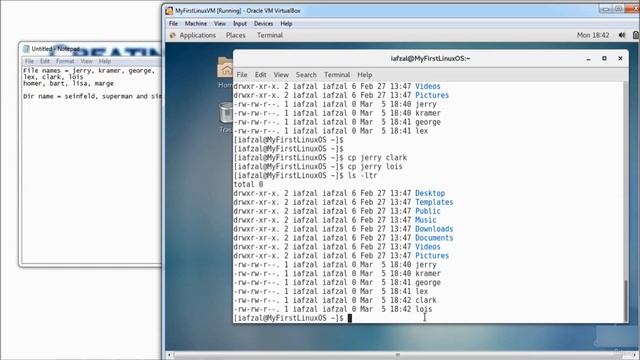Minimize the iafzal@MyFirstLinuxOS terminal window
Screen dimensions: 640x360
point(588,59)
